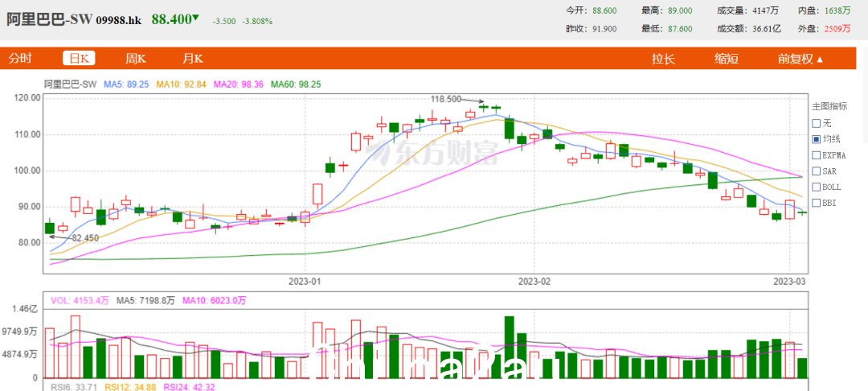
Task: Click the volume MA10: 6023.0万 label
Action: click(x=214, y=301)
